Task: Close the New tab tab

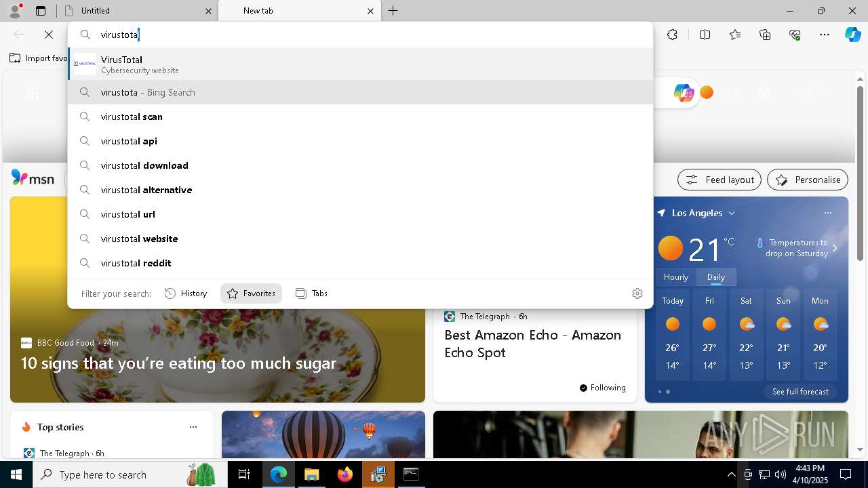Action: pos(370,11)
